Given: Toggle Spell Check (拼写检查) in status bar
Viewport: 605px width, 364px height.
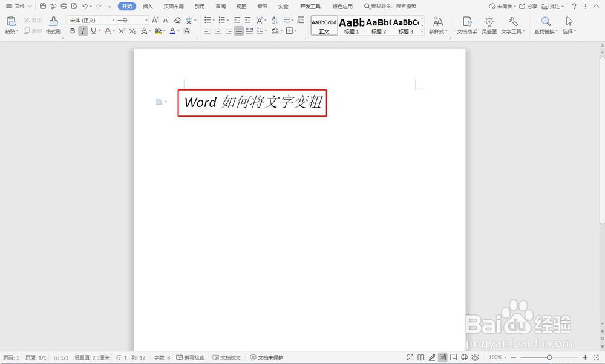Looking at the screenshot, I should pyautogui.click(x=190, y=357).
